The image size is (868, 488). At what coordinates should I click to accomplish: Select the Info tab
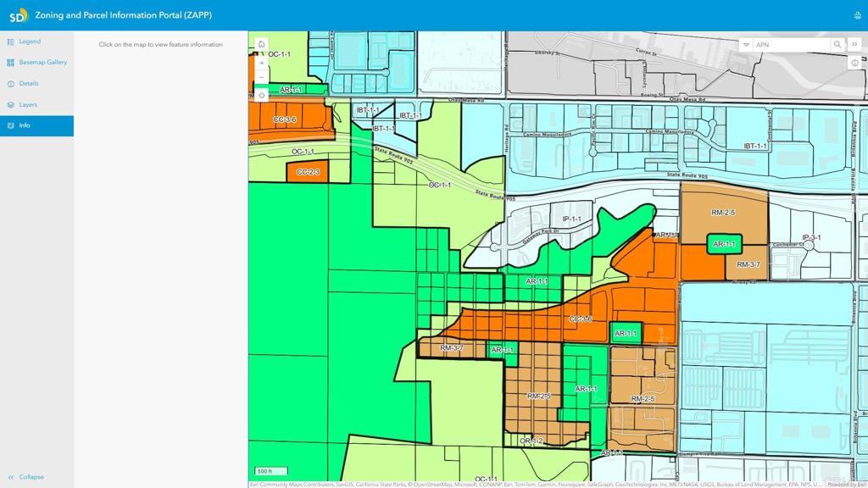[25, 125]
